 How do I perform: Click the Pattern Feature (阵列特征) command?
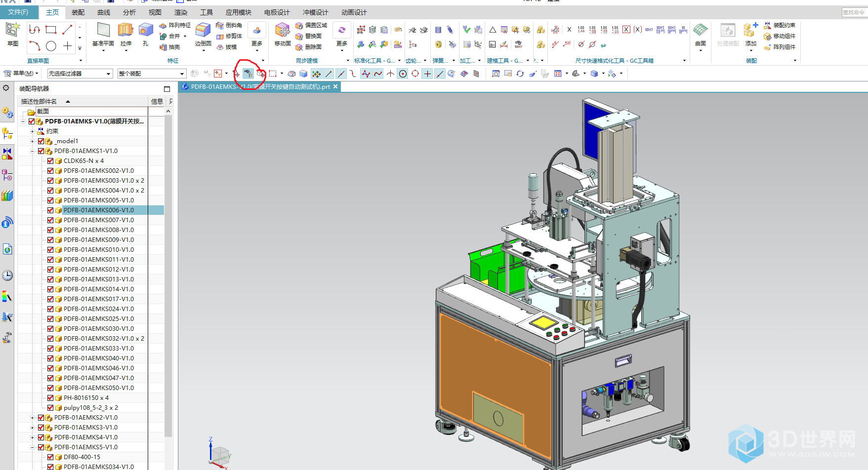(175, 25)
